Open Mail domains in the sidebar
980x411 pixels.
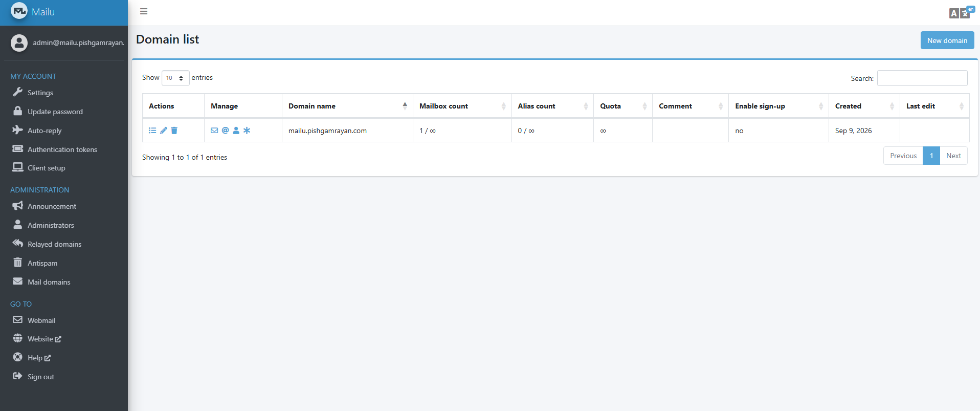click(64, 282)
